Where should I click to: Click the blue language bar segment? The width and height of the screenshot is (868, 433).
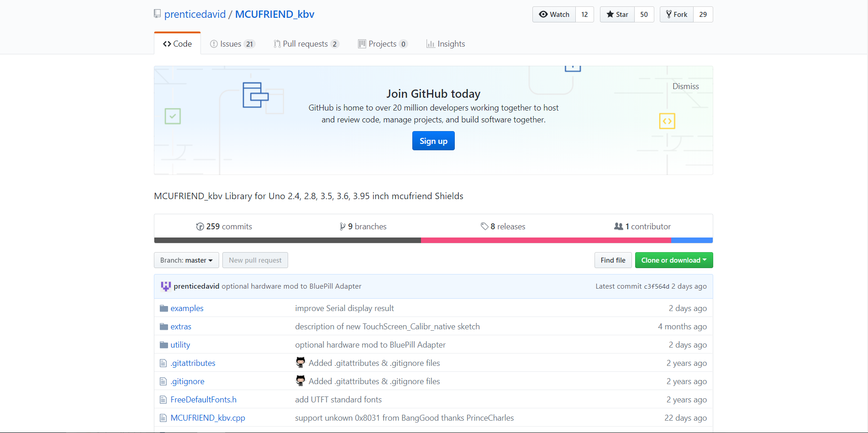pos(692,240)
